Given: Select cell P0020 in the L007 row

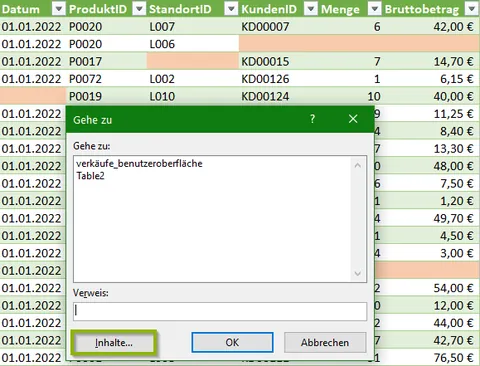Looking at the screenshot, I should coord(107,27).
